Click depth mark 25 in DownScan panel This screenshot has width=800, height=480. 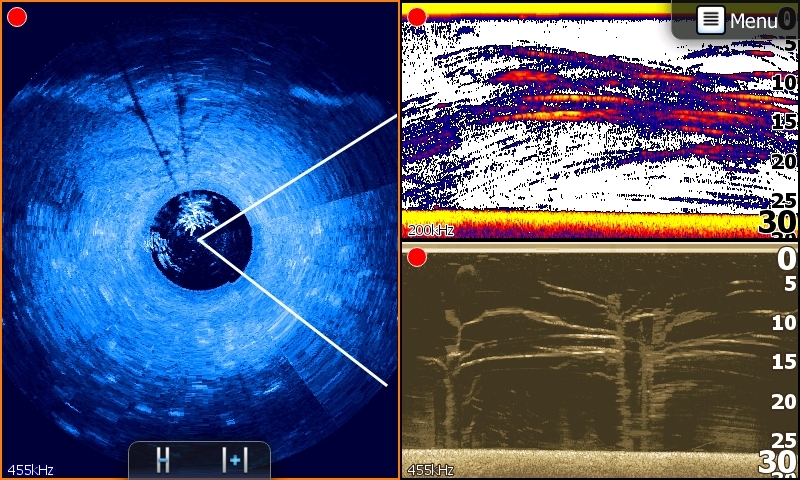pos(784,440)
